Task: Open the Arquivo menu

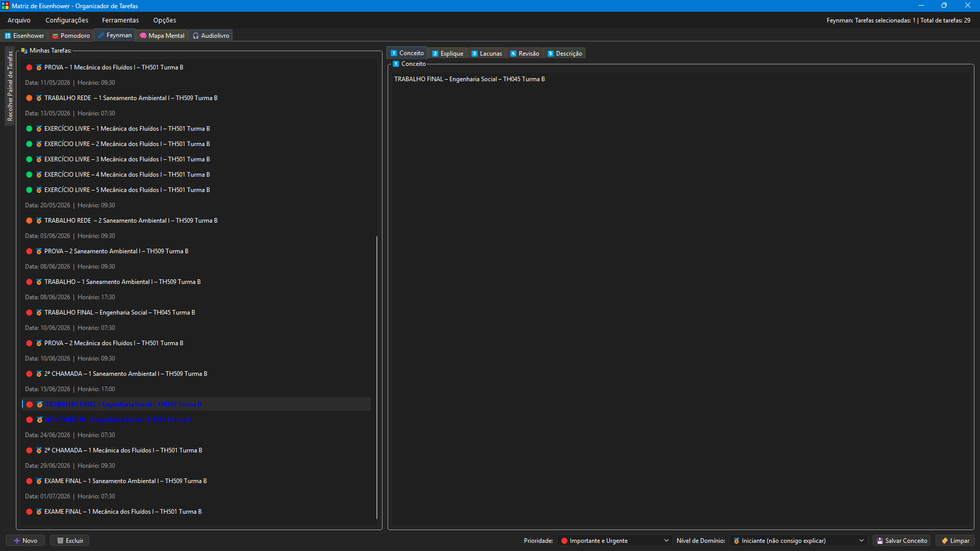Action: 19,20
